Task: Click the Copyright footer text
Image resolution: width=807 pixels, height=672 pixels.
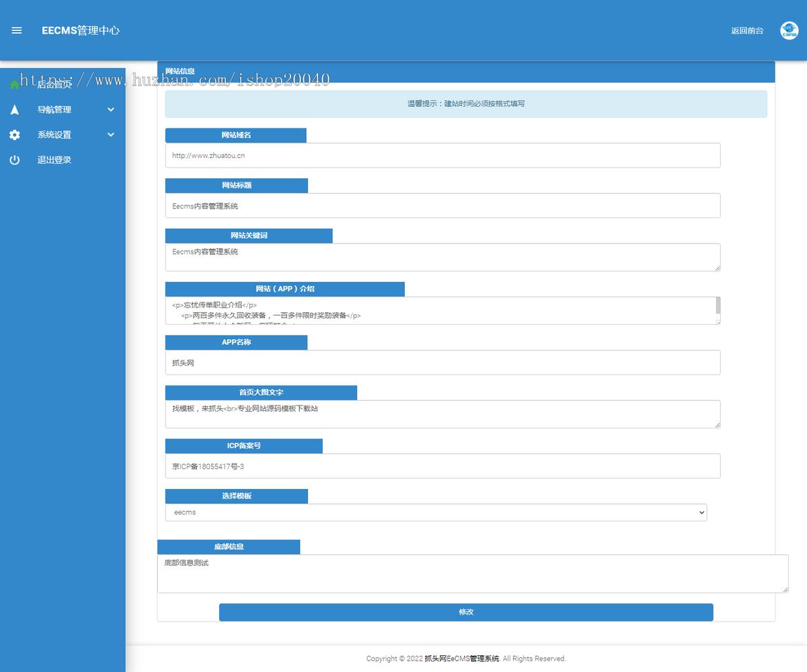Action: (466, 659)
